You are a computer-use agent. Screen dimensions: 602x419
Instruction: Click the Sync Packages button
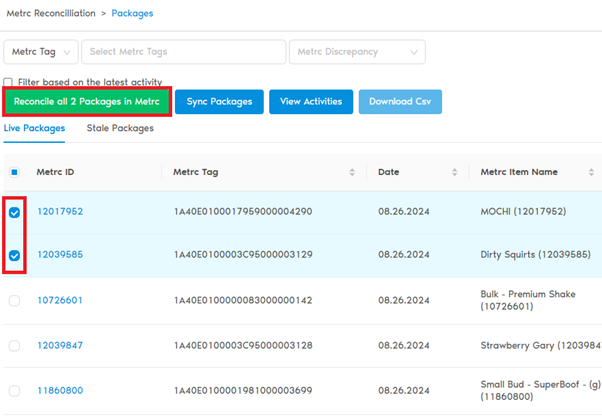pyautogui.click(x=219, y=102)
